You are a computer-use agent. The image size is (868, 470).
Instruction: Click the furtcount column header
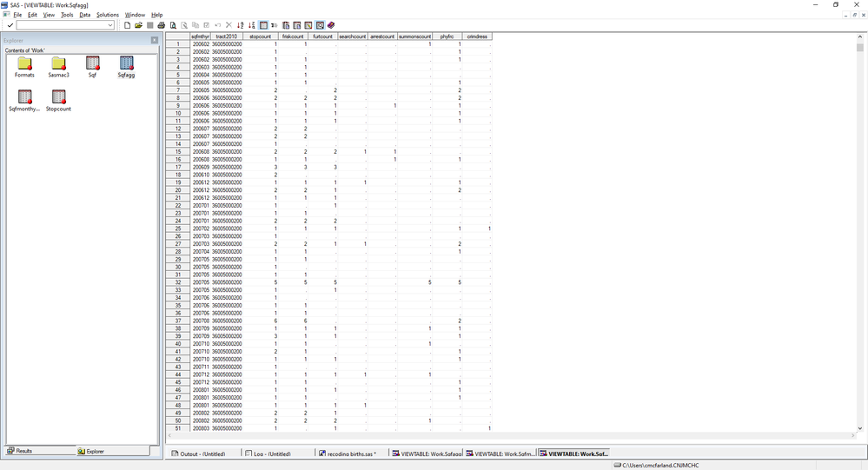coord(322,36)
